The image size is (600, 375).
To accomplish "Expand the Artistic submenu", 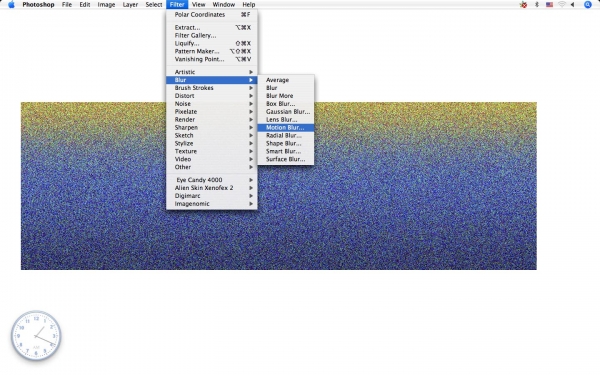I will tap(212, 72).
